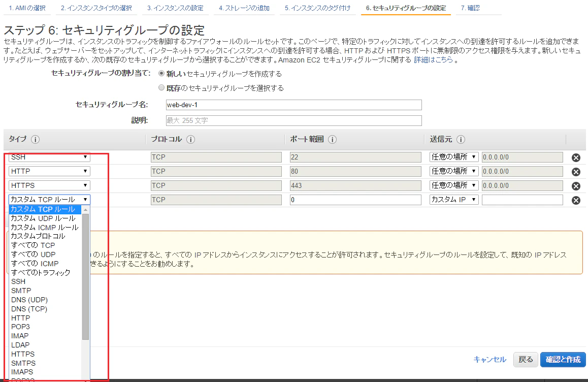Screen dimensions: 588x382
Task: Click empty カスタム IP address field
Action: [x=522, y=200]
